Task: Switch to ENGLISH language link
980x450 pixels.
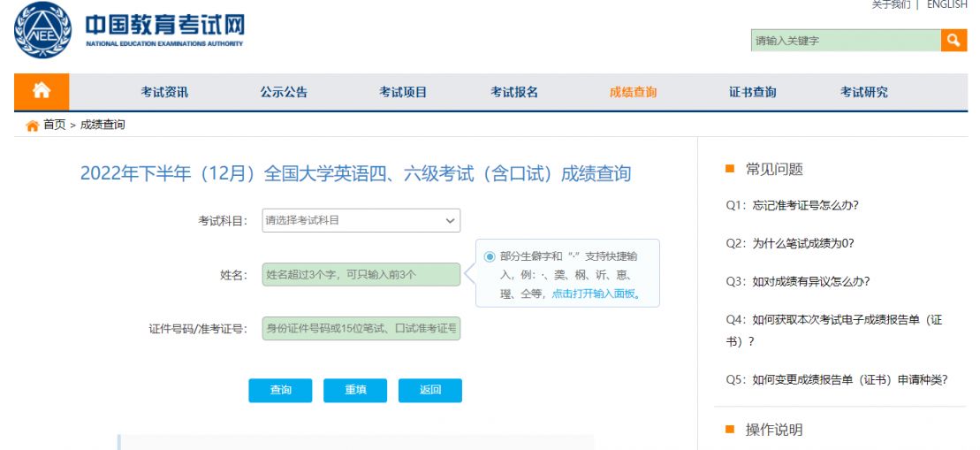Action: pos(946,5)
